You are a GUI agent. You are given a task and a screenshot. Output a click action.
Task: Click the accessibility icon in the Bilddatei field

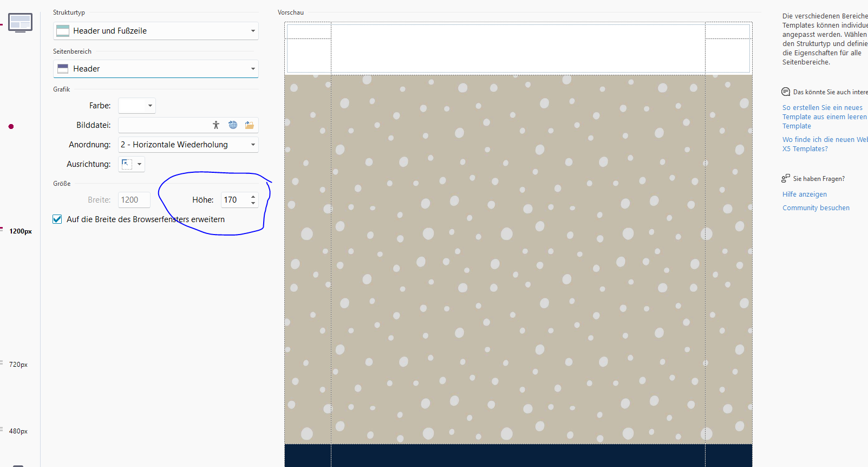(x=216, y=125)
